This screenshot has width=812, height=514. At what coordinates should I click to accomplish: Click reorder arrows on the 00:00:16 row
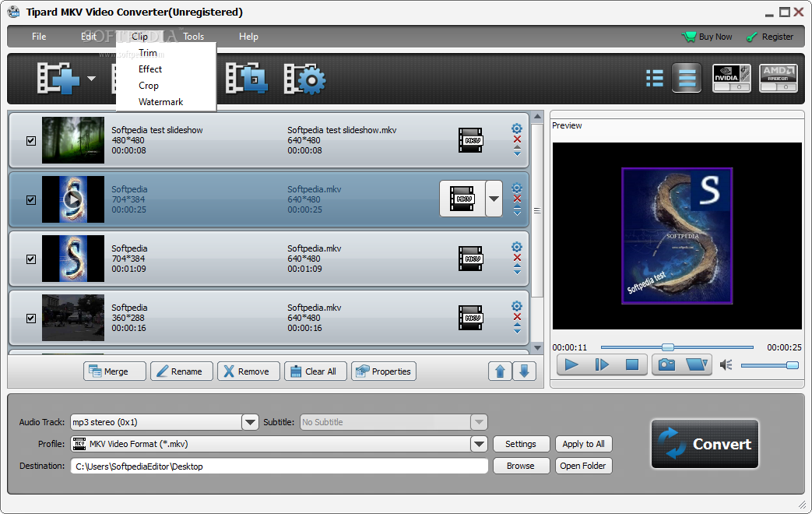click(x=517, y=328)
